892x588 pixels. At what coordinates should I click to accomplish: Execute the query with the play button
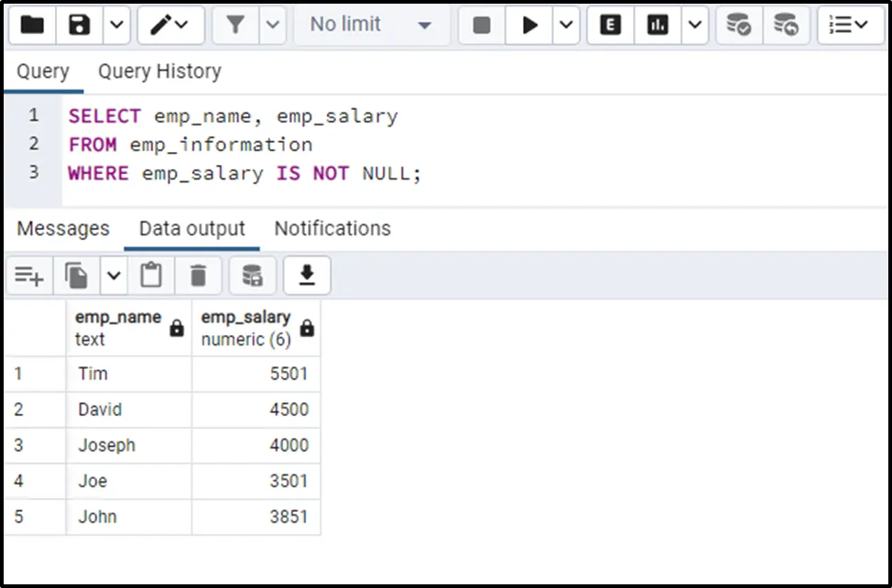[x=530, y=26]
